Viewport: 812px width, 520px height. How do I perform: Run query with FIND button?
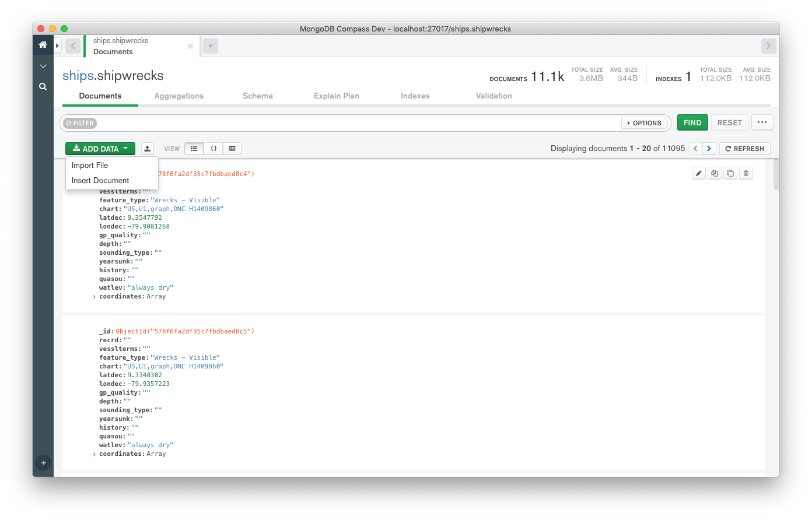692,122
